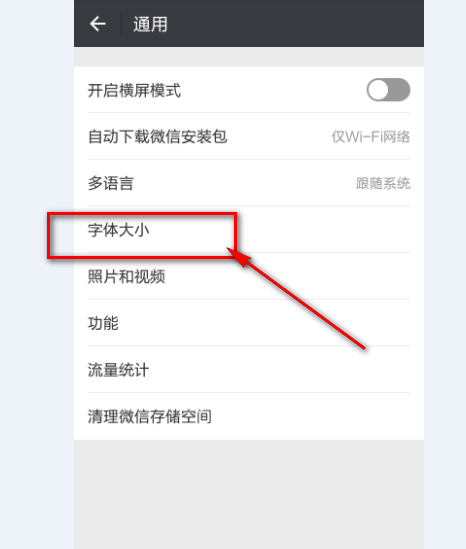This screenshot has height=549, width=466.
Task: Toggle the 开启横屏模式 switch
Action: [x=388, y=90]
